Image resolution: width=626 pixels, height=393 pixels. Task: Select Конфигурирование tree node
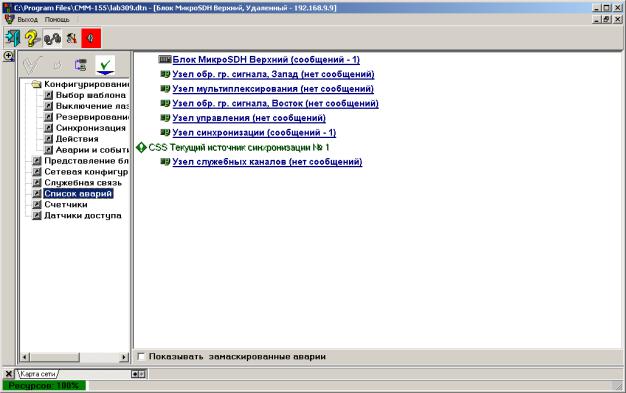tap(86, 84)
